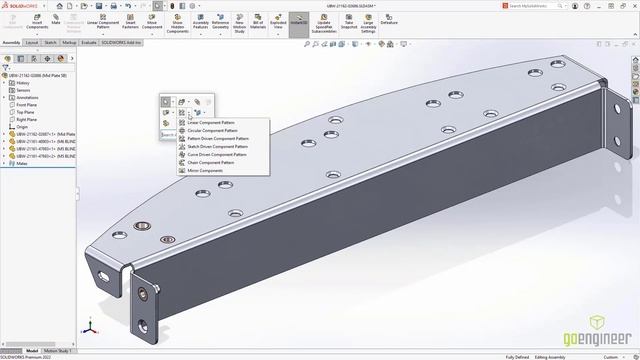This screenshot has height=360, width=640.
Task: Expand the Insert Components dropdown arrow
Action: 37,34
